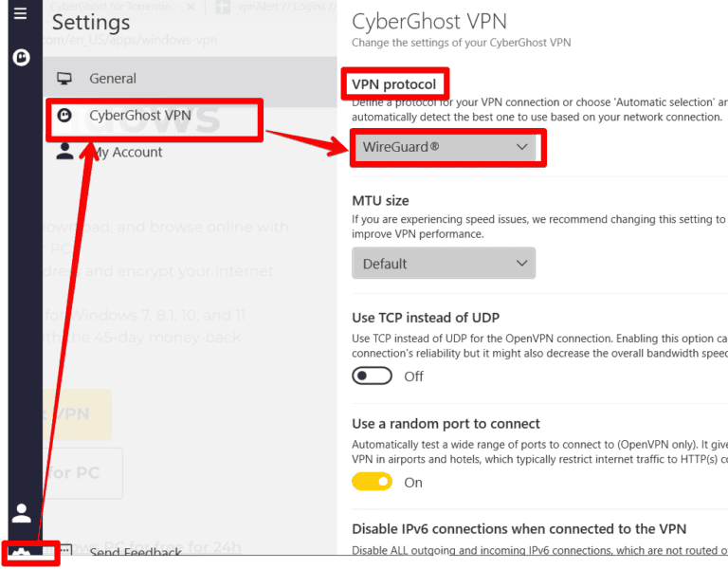The image size is (728, 569).
Task: Click the ghost icon beside CyberGhost VPN
Action: click(x=64, y=116)
